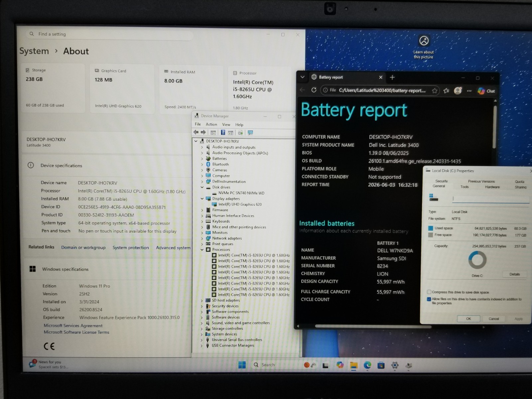The image size is (532, 399).
Task: Collapse the Display adapters node
Action: point(202,199)
